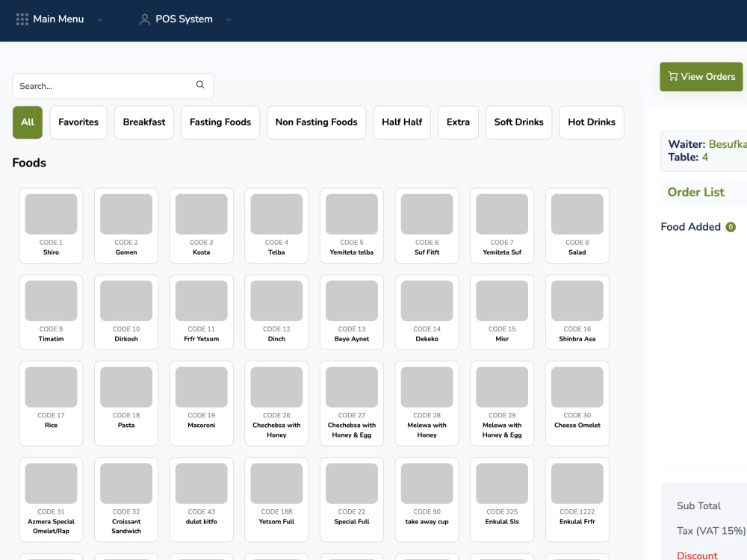
Task: Add take away cup (CODE 90)
Action: 427,500
